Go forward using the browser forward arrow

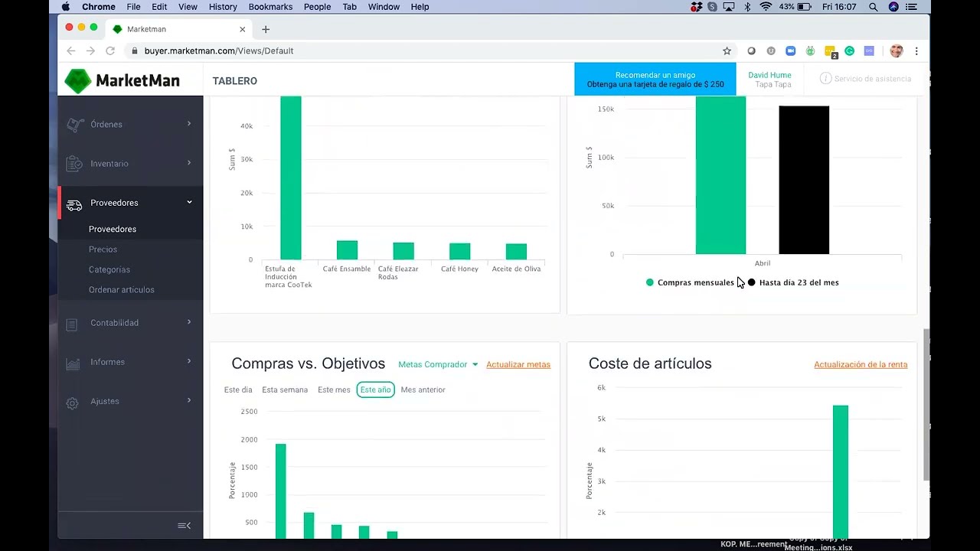pos(90,51)
